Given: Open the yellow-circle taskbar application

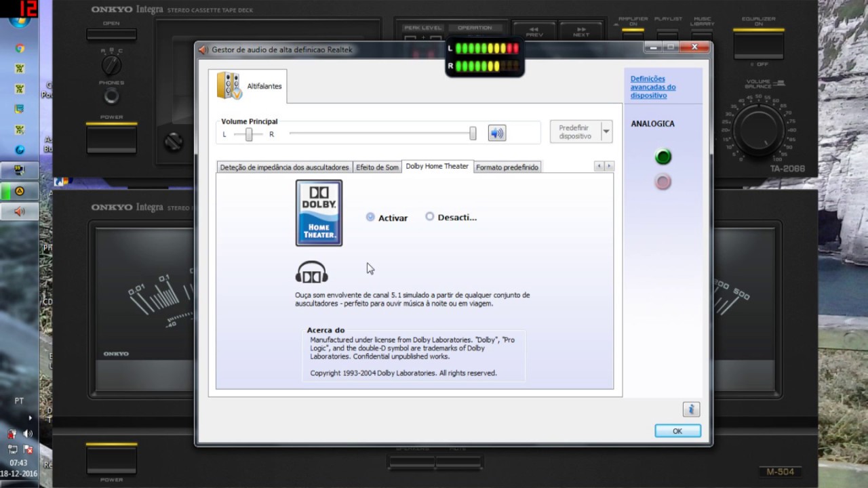Looking at the screenshot, I should [20, 191].
